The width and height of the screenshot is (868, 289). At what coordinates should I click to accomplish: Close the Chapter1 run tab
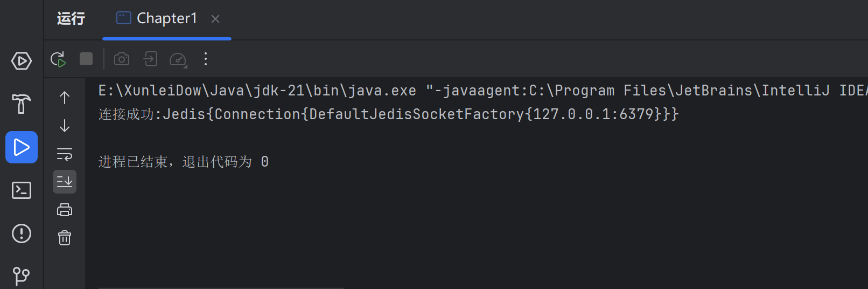pos(215,19)
